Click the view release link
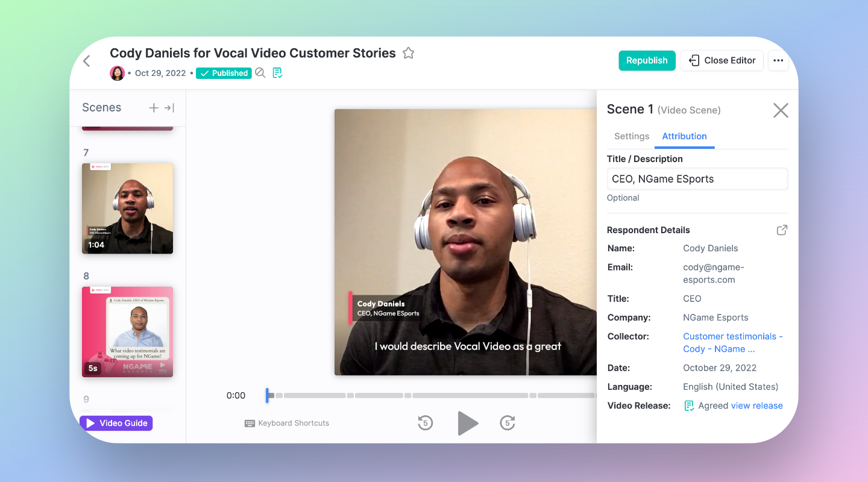Viewport: 868px width, 482px height. [x=757, y=405]
